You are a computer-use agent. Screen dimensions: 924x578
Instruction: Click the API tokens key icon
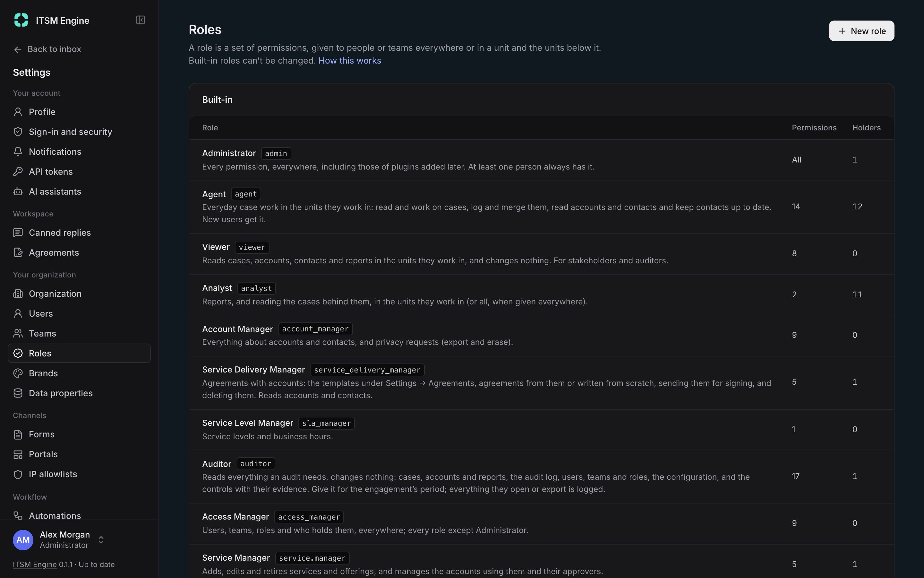pyautogui.click(x=18, y=171)
